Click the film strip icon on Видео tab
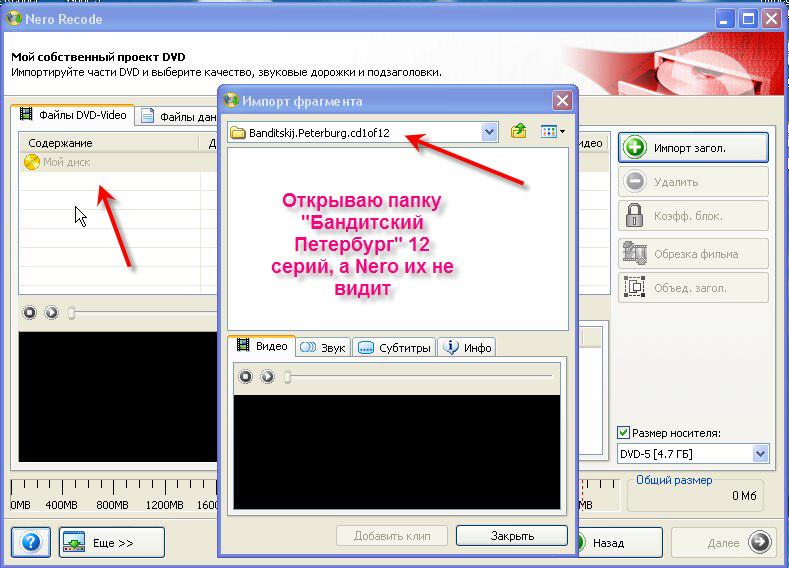 243,345
